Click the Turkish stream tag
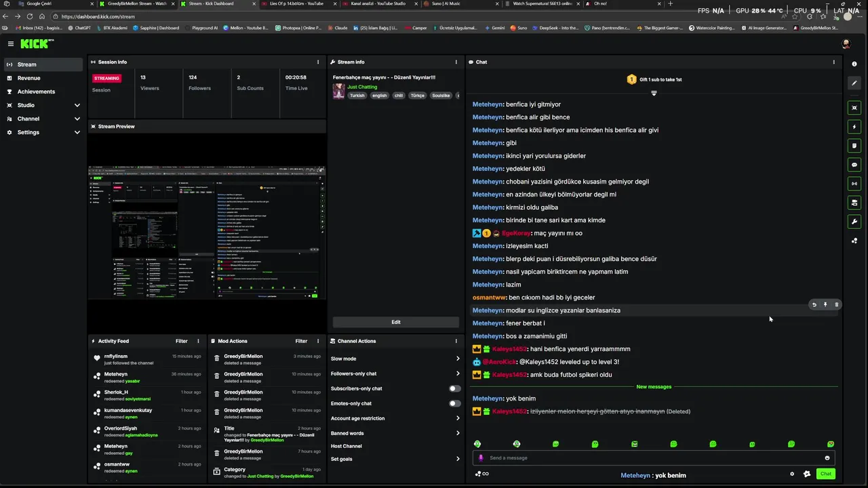 coord(357,96)
